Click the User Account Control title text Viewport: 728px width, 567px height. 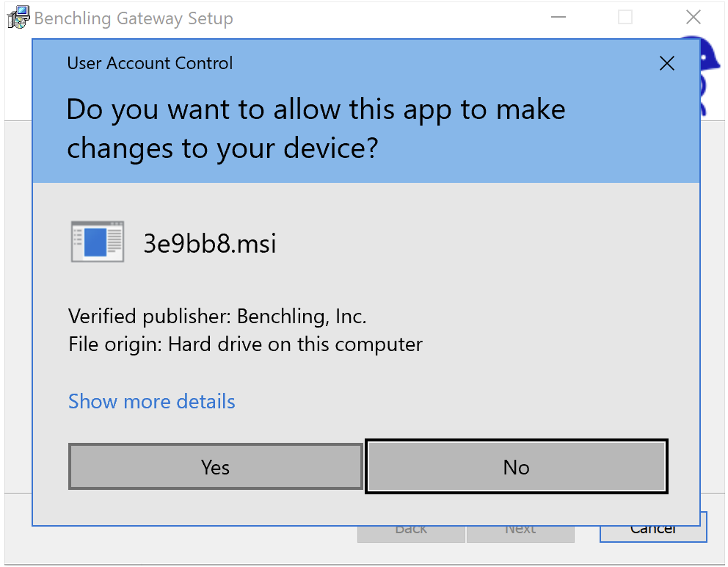click(150, 63)
